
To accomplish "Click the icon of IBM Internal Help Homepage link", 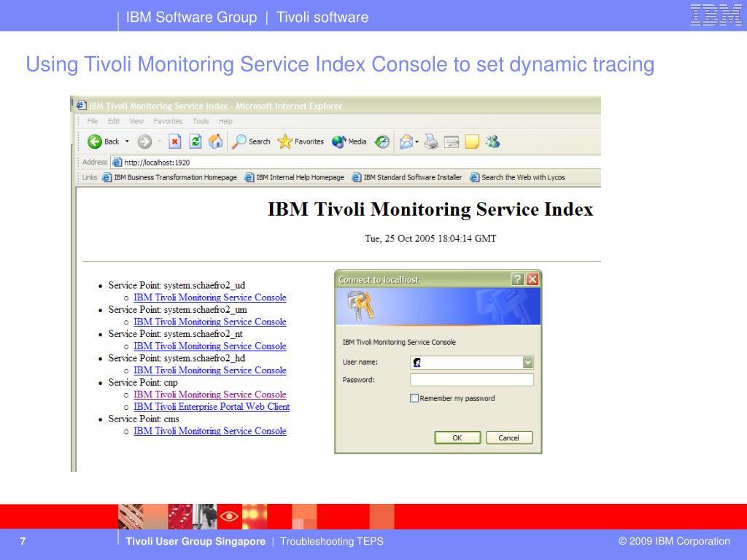I will point(249,177).
